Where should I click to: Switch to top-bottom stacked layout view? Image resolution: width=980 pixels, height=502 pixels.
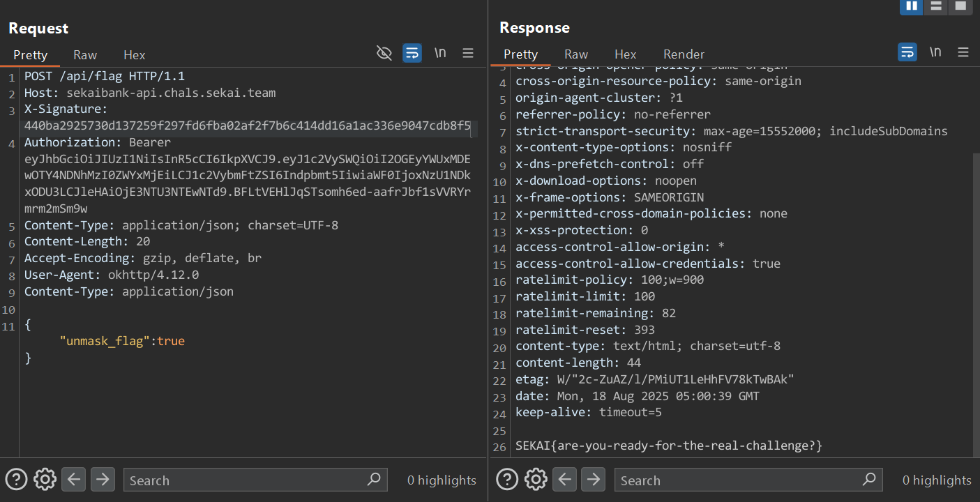(x=936, y=6)
